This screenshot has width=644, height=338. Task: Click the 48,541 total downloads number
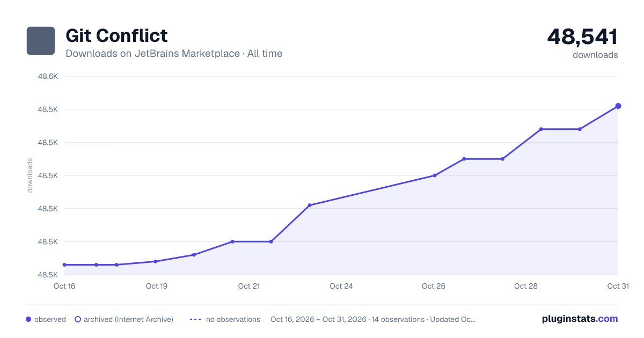pyautogui.click(x=582, y=36)
